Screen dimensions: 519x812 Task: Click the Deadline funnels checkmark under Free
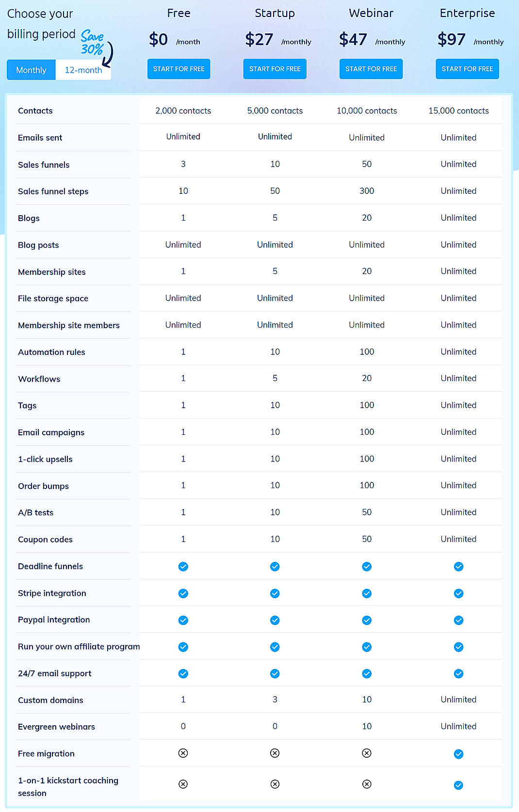(x=183, y=566)
